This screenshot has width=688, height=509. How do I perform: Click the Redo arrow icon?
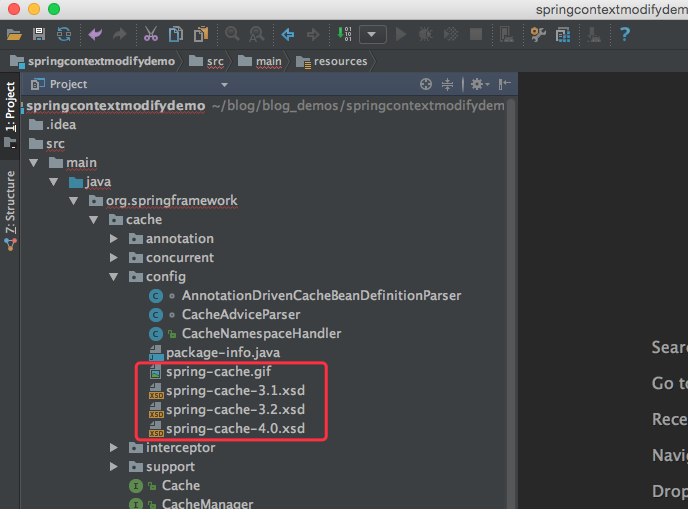119,34
